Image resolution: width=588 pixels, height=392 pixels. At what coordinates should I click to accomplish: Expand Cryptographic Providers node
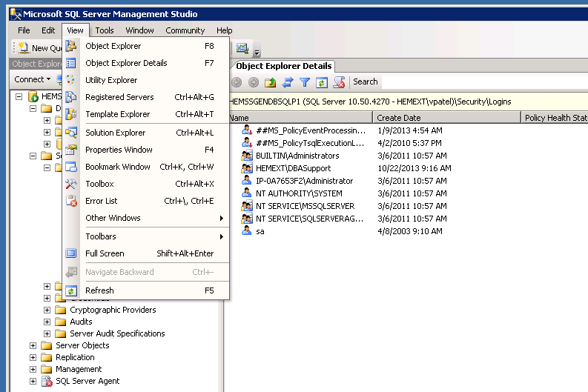pos(47,310)
